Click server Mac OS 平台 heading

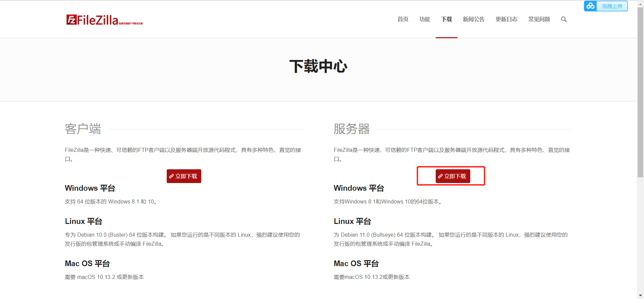tap(356, 263)
